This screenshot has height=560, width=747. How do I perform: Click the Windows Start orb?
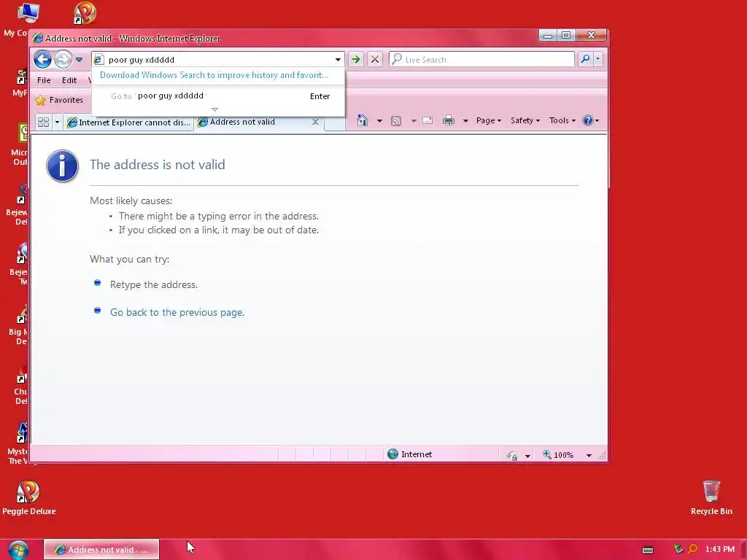click(18, 550)
